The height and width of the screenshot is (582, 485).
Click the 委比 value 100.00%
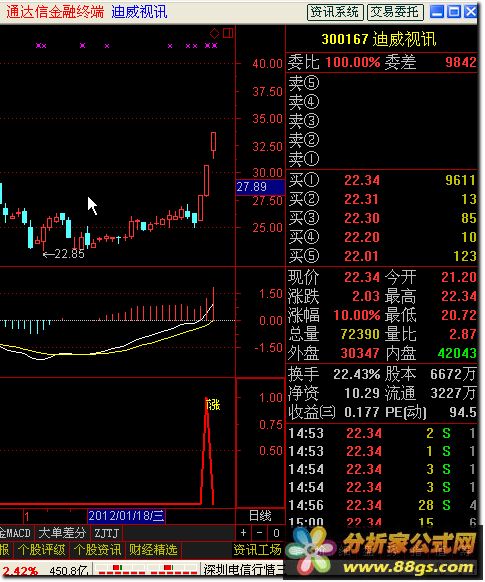tap(353, 62)
